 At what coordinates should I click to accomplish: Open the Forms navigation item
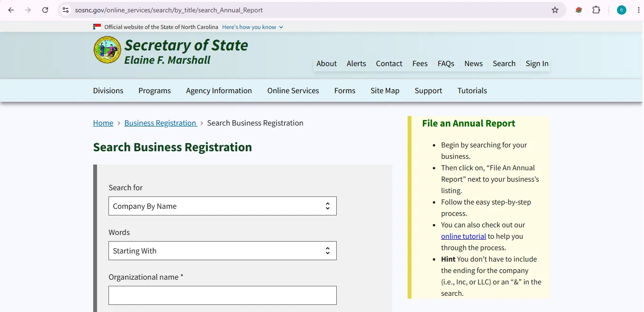(345, 90)
